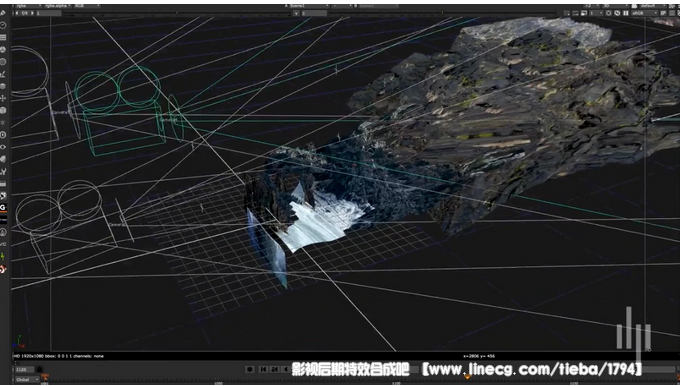Open the zoom +2 dropdown
Viewport: 687px width, 386px height.
(x=591, y=6)
